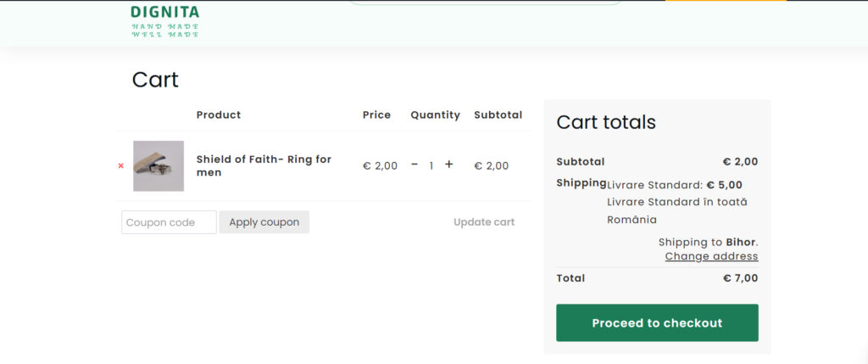
Task: Open the ring product thumbnail image
Action: [x=159, y=165]
